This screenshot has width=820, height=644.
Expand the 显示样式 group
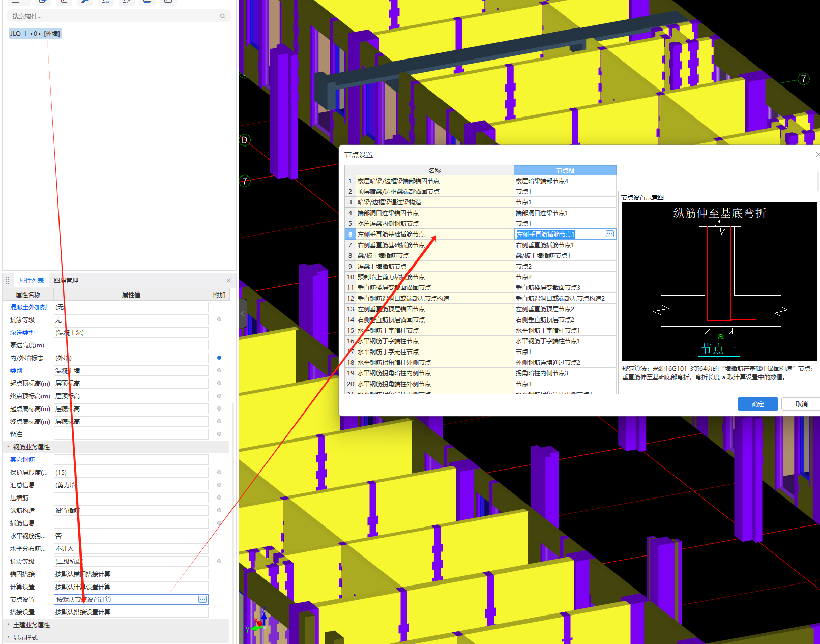point(8,637)
